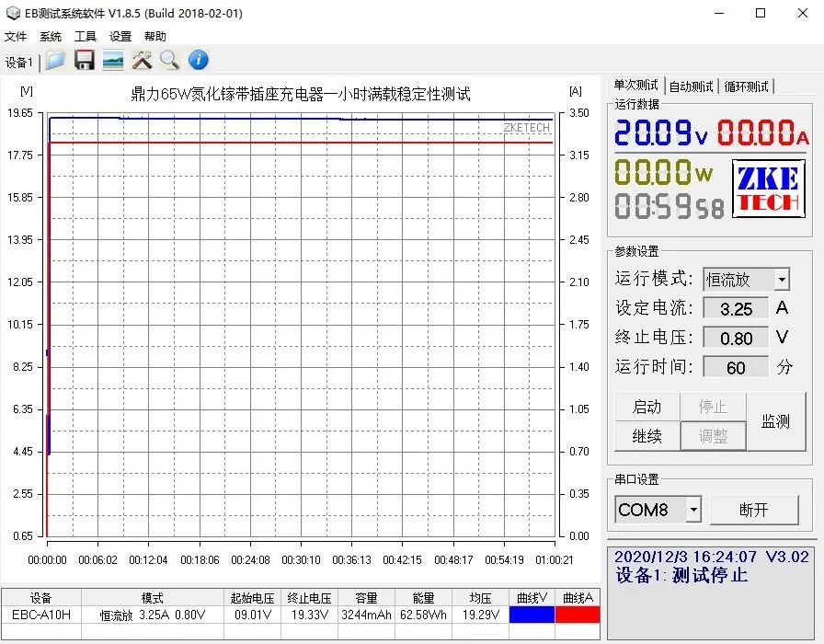Click the 设备 column header
The image size is (824, 644).
click(x=41, y=598)
